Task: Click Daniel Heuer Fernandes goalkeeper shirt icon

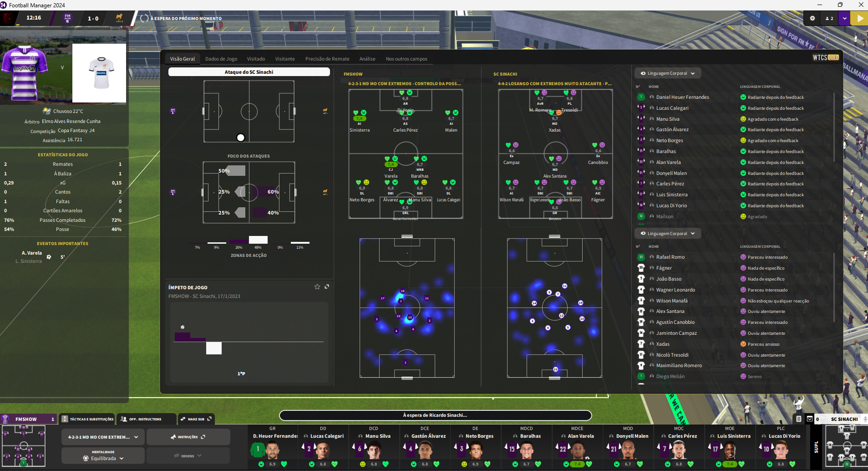Action: tap(258, 450)
